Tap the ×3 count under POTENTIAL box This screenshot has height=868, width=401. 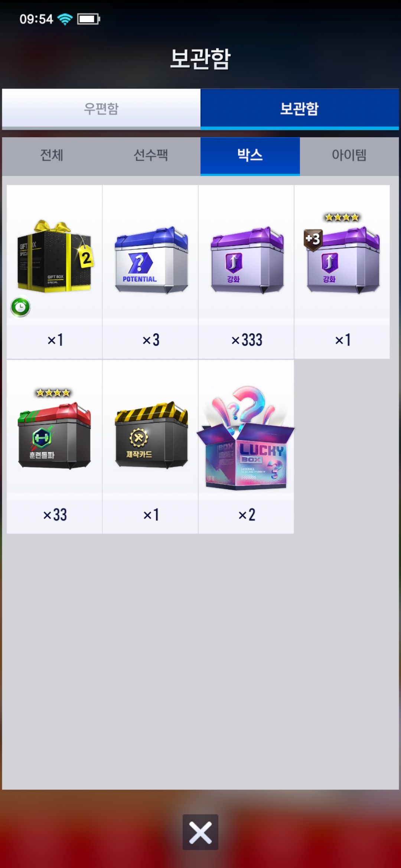tap(151, 340)
